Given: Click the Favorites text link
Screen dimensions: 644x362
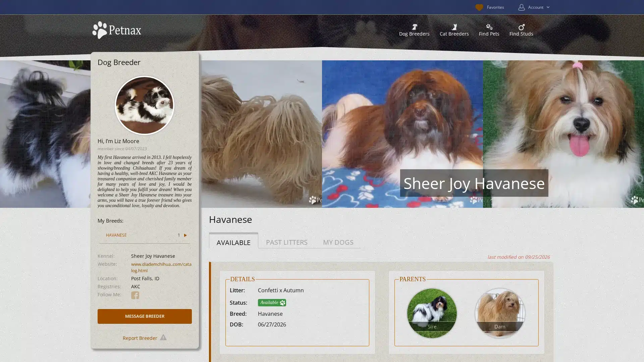Looking at the screenshot, I should 495,7.
